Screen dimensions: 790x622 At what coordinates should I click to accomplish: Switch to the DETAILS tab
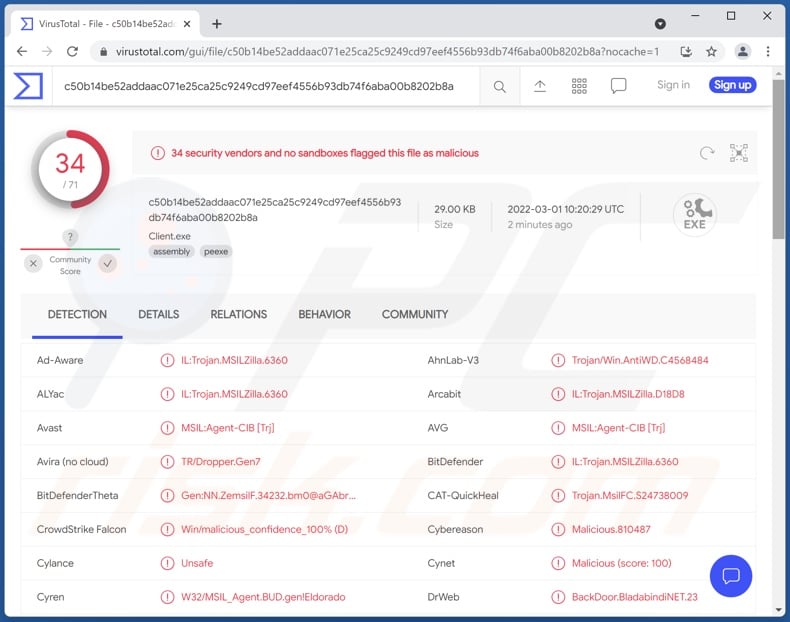158,314
